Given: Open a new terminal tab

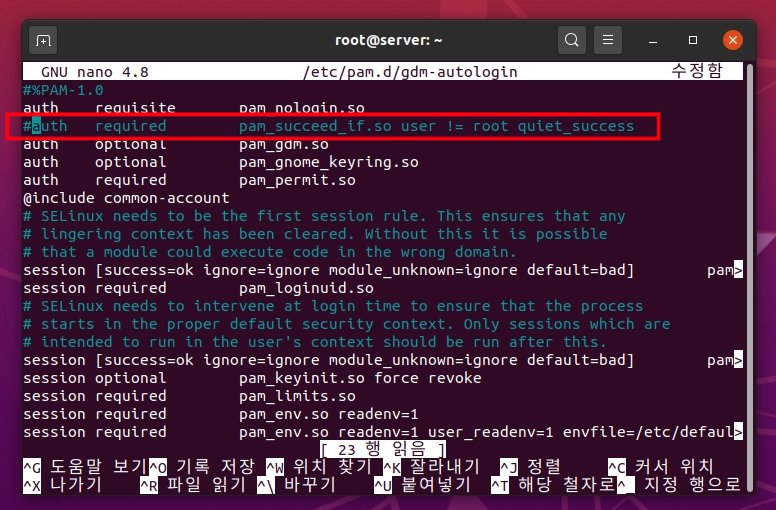Looking at the screenshot, I should 43,40.
